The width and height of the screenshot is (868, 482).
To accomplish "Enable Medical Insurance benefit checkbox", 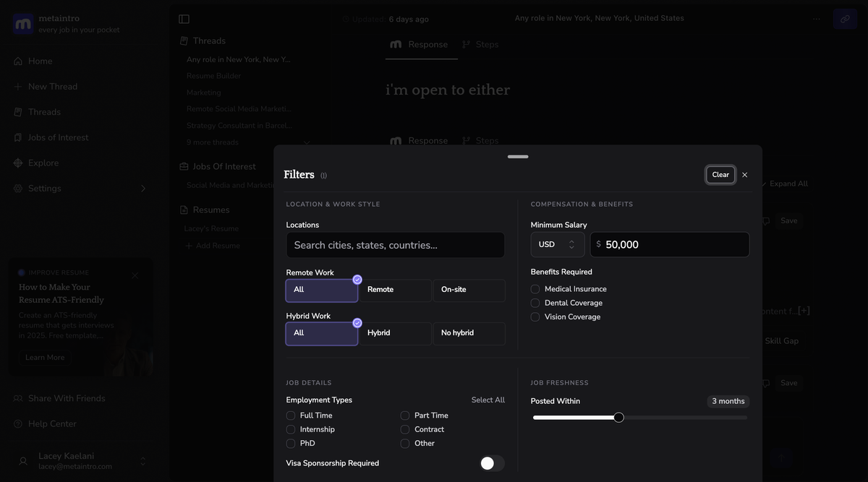I will pos(535,289).
